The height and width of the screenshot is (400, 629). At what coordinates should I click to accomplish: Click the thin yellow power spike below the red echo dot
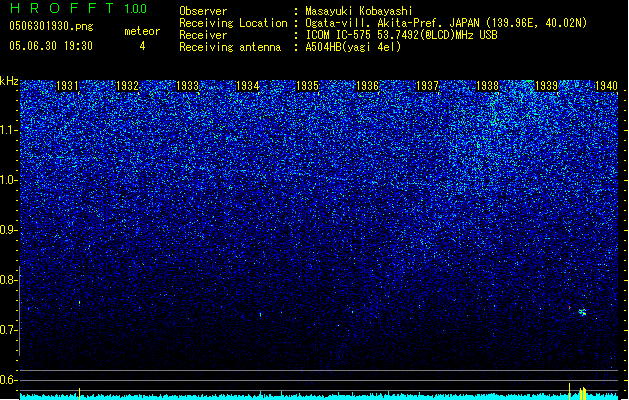coord(570,392)
